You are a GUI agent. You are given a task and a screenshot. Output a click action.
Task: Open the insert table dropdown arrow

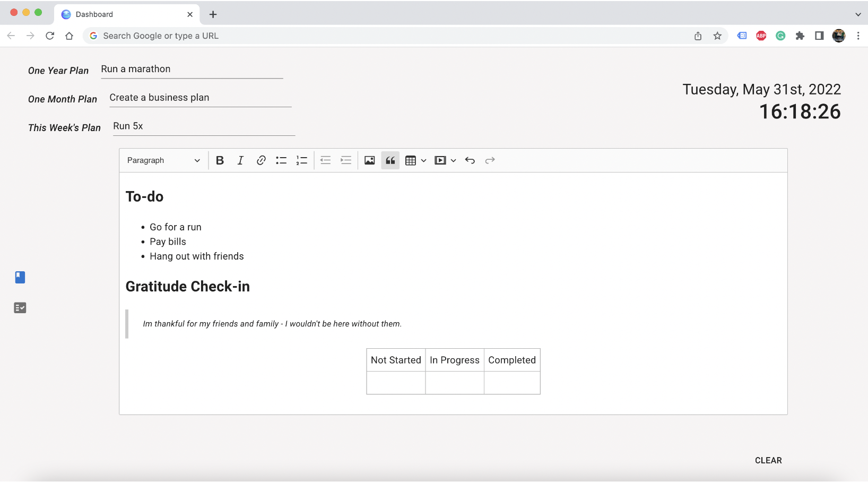(x=423, y=160)
